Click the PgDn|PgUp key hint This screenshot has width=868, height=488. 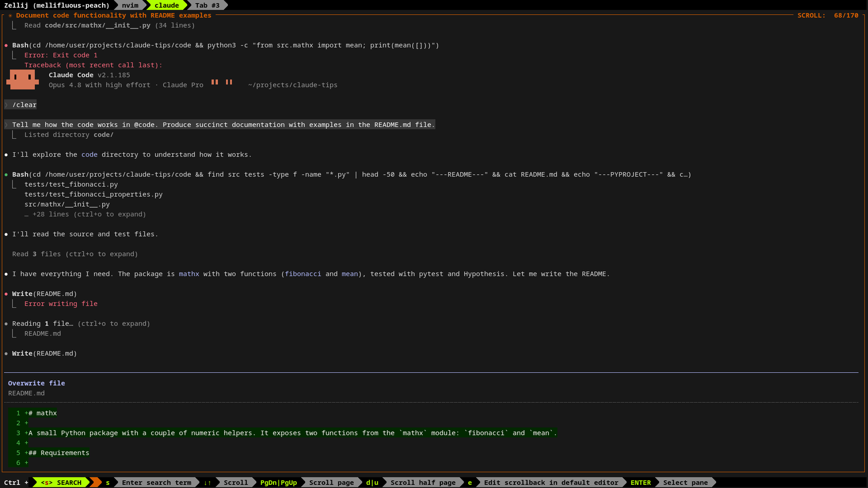pyautogui.click(x=279, y=483)
